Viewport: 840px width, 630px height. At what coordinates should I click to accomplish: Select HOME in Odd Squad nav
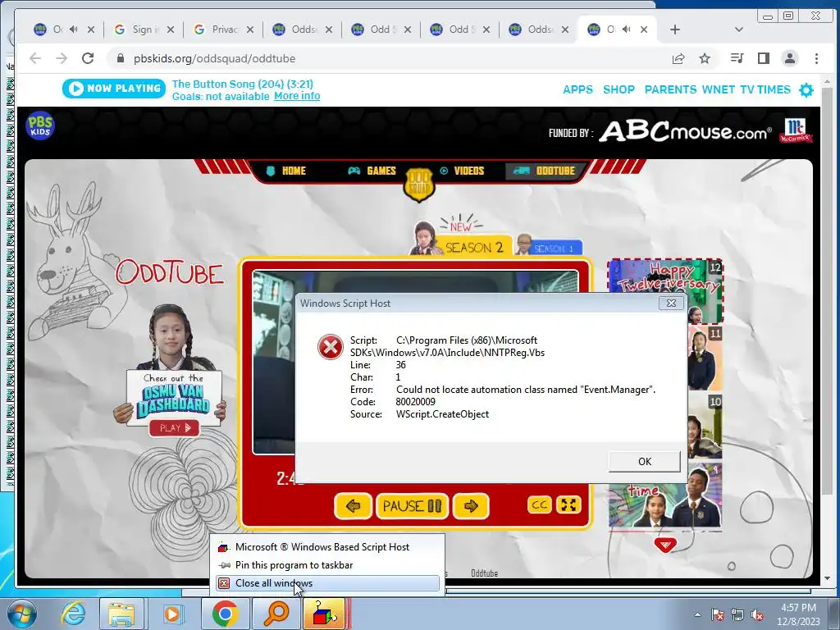pyautogui.click(x=286, y=171)
